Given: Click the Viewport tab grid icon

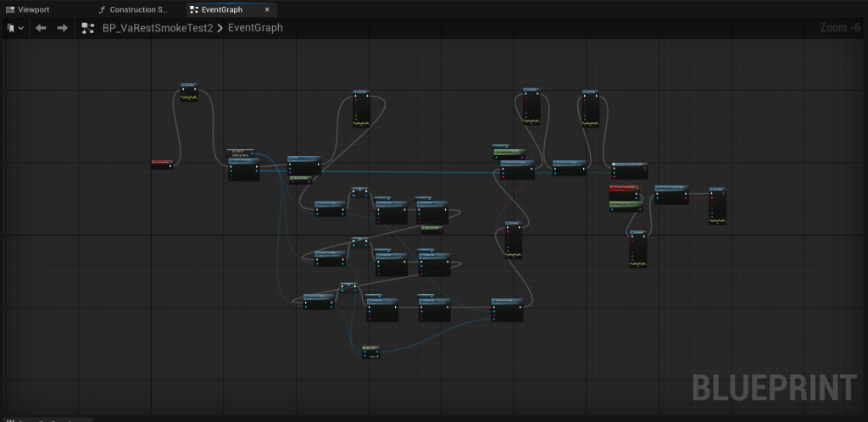Looking at the screenshot, I should tap(10, 9).
